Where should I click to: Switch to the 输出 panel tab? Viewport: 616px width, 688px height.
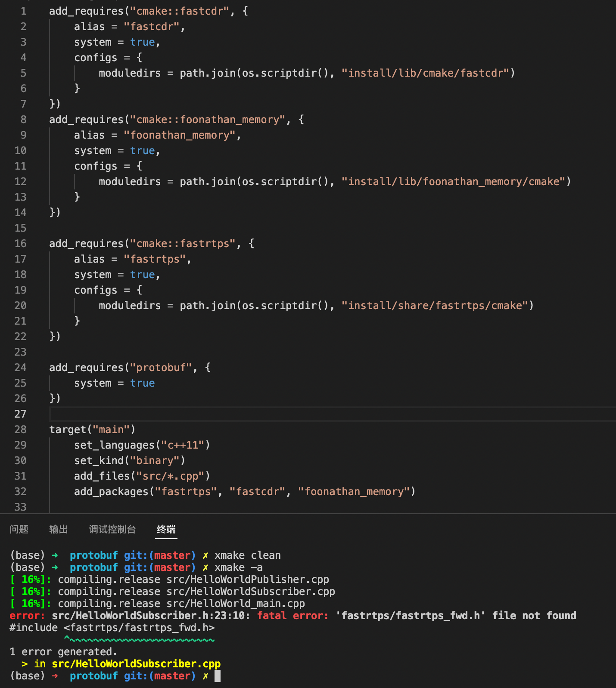coord(59,529)
